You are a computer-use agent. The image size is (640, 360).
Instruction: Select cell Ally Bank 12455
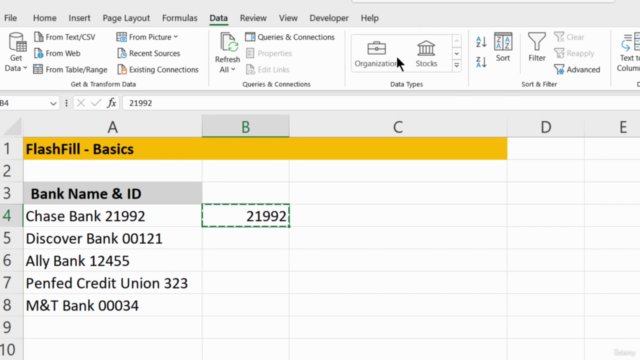[113, 260]
